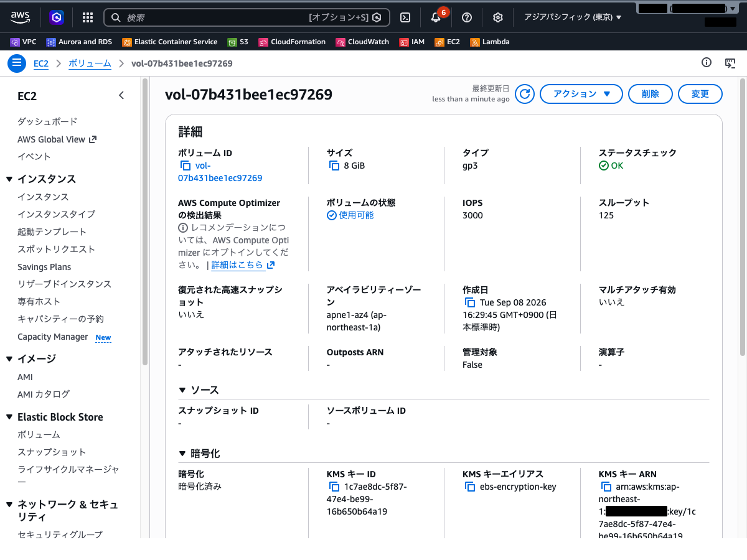Open セキュリティグループ in the sidebar
Viewport: 747px width, 560px height.
[60, 534]
